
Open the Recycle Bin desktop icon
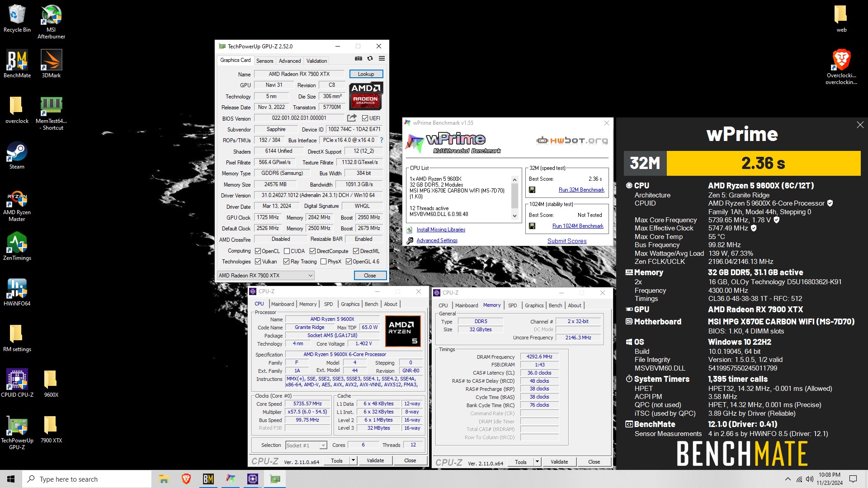point(17,19)
